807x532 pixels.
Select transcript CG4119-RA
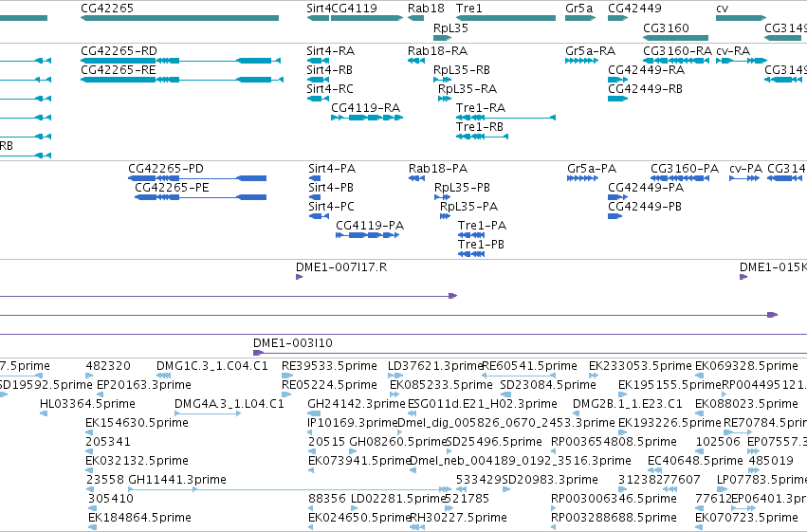click(366, 118)
